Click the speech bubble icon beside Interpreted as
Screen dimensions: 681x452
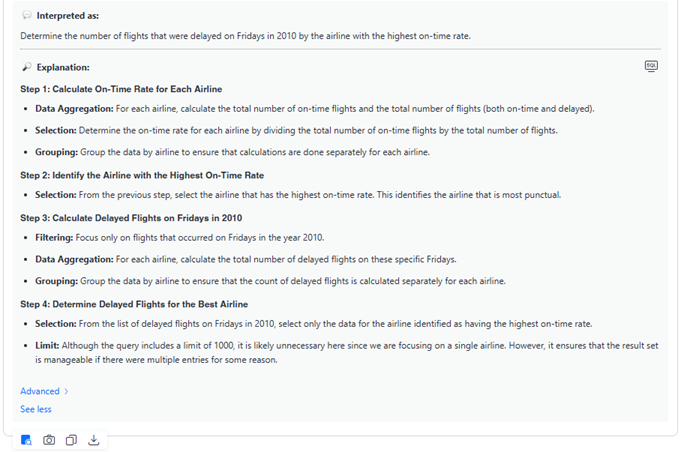pos(26,17)
